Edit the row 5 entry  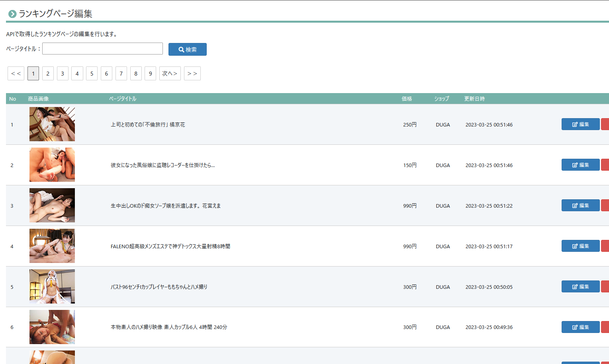coord(580,286)
